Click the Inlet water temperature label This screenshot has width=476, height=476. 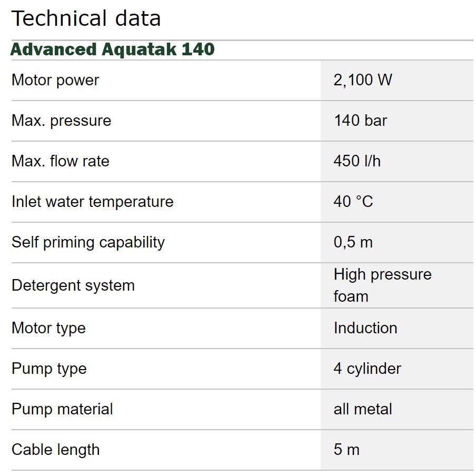point(93,202)
